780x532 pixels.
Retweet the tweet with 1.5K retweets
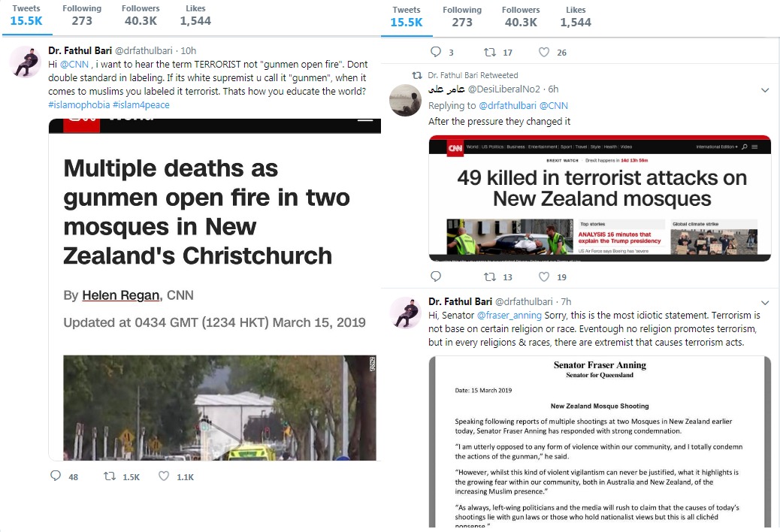pos(110,476)
